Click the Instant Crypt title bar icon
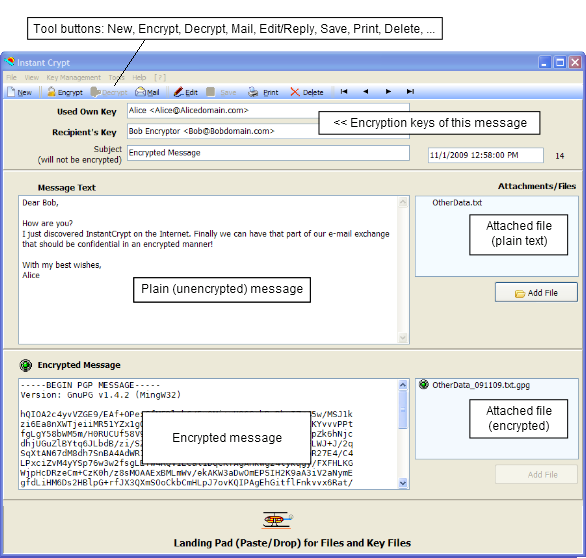This screenshot has width=586, height=558. 9,62
